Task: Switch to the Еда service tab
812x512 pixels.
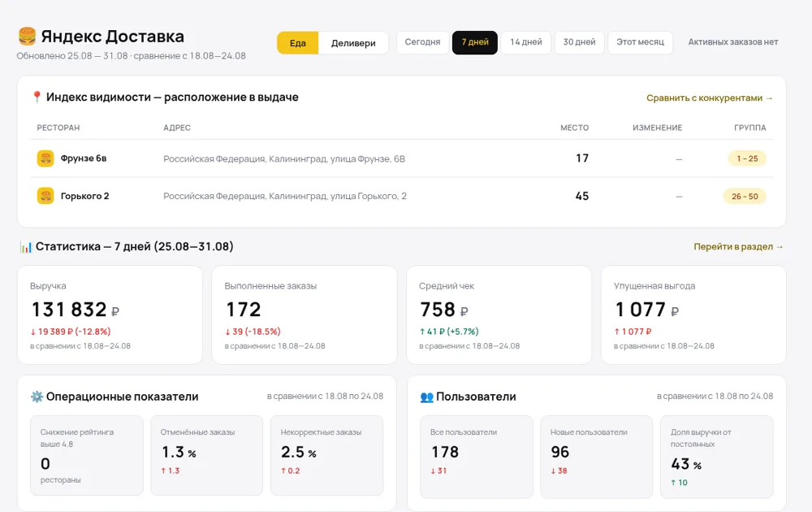Action: click(x=297, y=43)
